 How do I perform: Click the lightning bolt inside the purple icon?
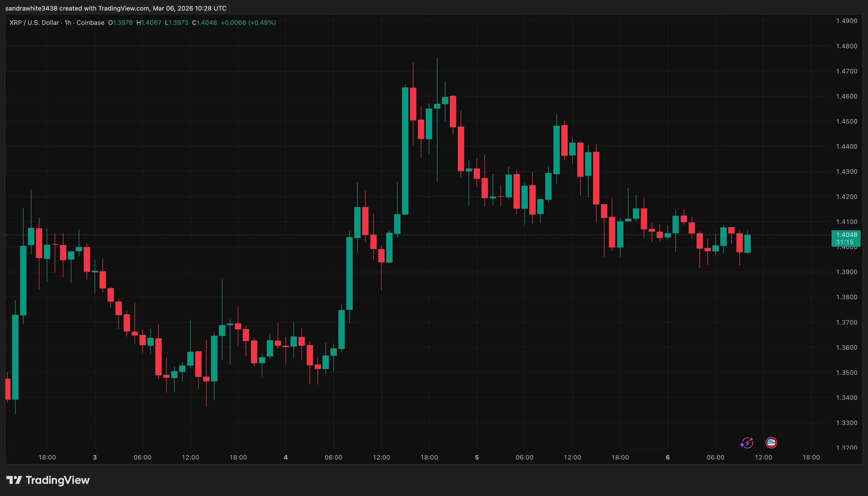(748, 443)
